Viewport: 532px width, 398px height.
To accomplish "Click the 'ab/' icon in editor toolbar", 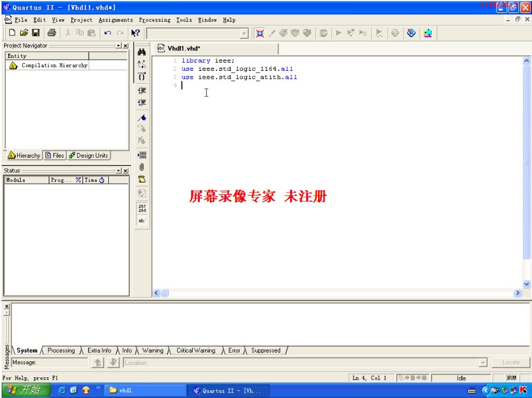I will point(142,220).
